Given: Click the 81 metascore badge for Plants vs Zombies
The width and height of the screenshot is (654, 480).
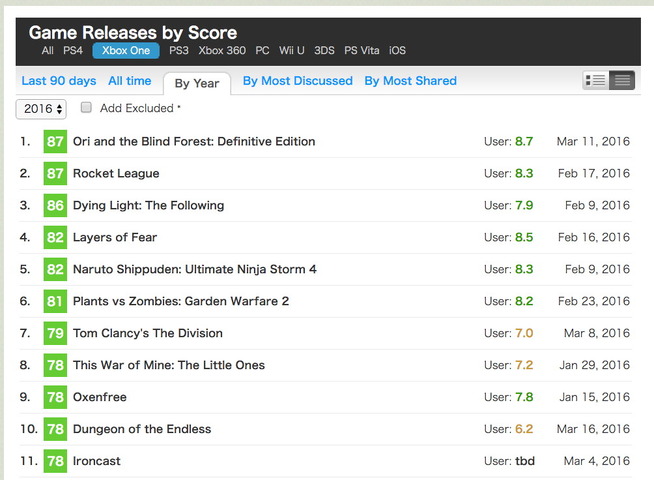Looking at the screenshot, I should (55, 301).
